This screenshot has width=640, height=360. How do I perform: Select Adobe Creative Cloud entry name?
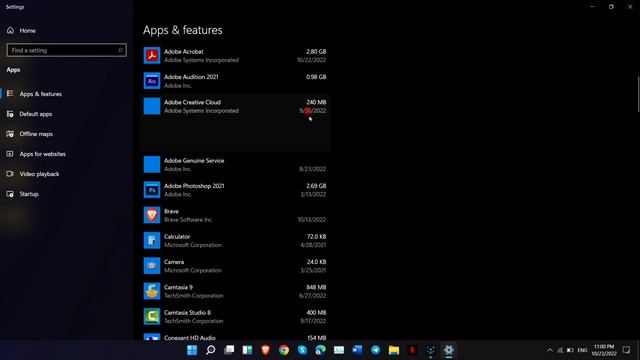pyautogui.click(x=192, y=102)
